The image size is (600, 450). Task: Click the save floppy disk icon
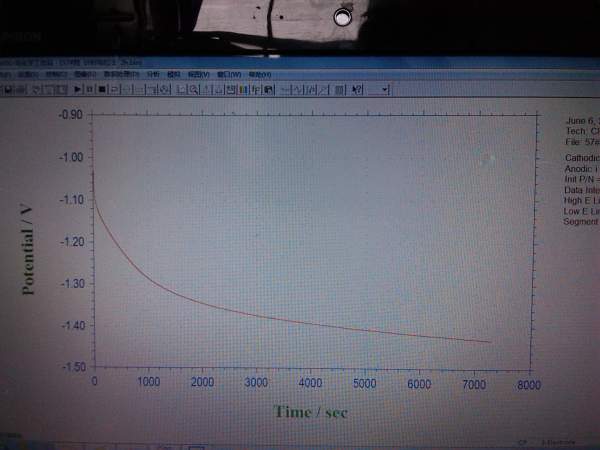click(x=8, y=90)
